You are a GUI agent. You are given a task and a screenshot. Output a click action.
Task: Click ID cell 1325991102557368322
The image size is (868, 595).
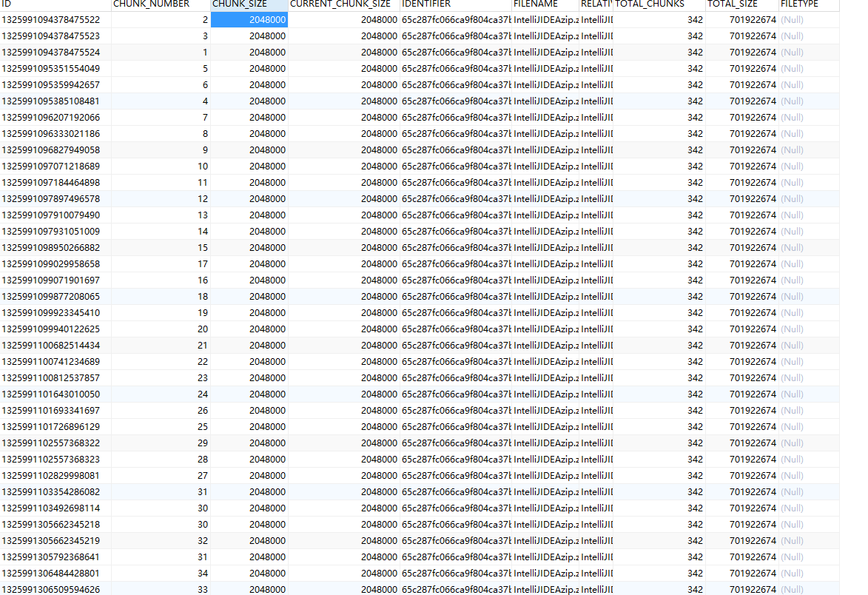point(55,443)
